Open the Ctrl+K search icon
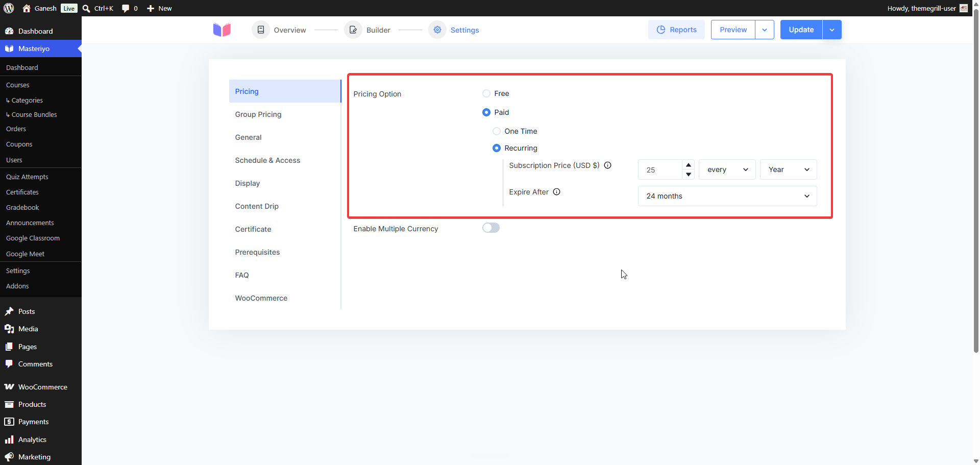Screen dimensions: 980x465 (86, 8)
